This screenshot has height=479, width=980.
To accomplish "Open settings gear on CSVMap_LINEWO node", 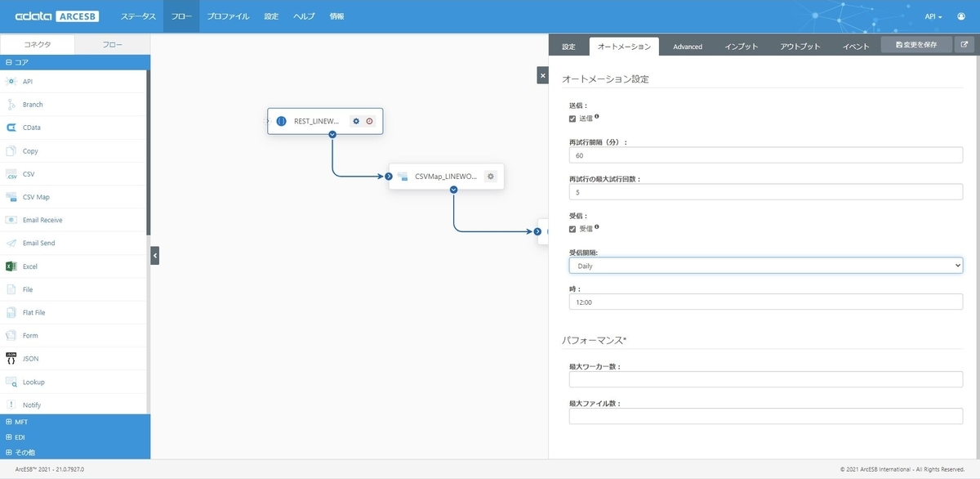I will coord(490,176).
